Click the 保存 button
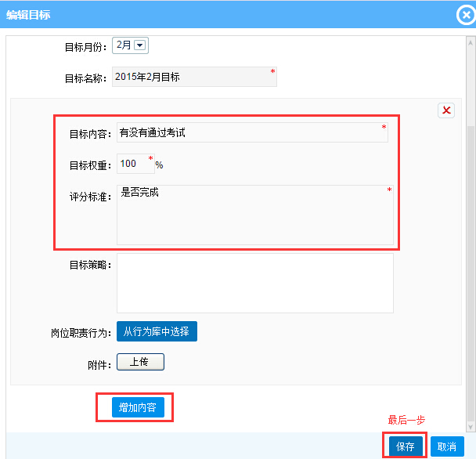 [x=406, y=446]
